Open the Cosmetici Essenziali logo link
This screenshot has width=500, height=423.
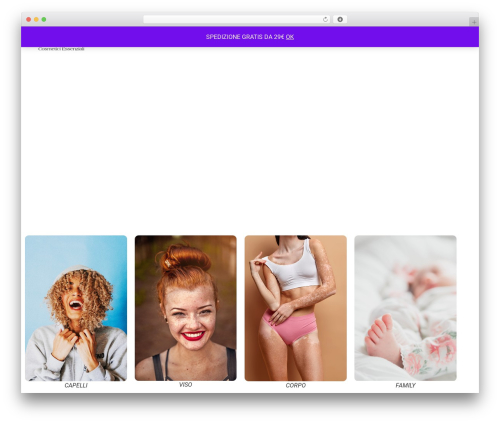61,49
